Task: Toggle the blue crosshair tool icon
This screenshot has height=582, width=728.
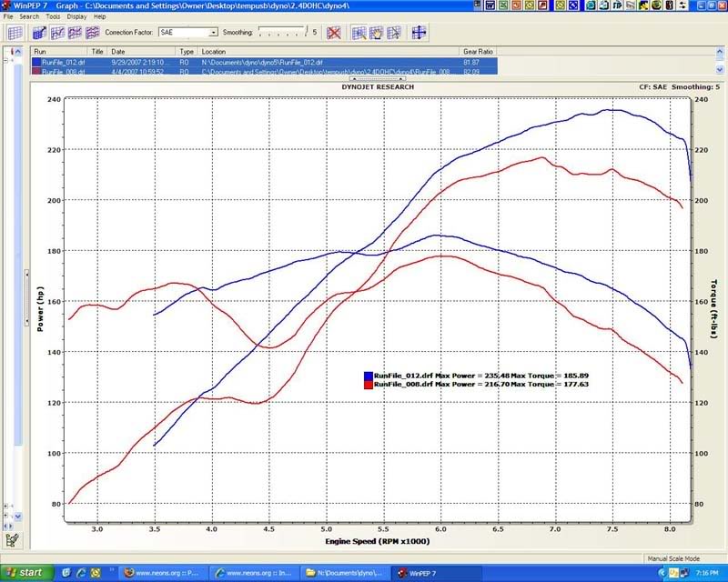Action: [419, 33]
